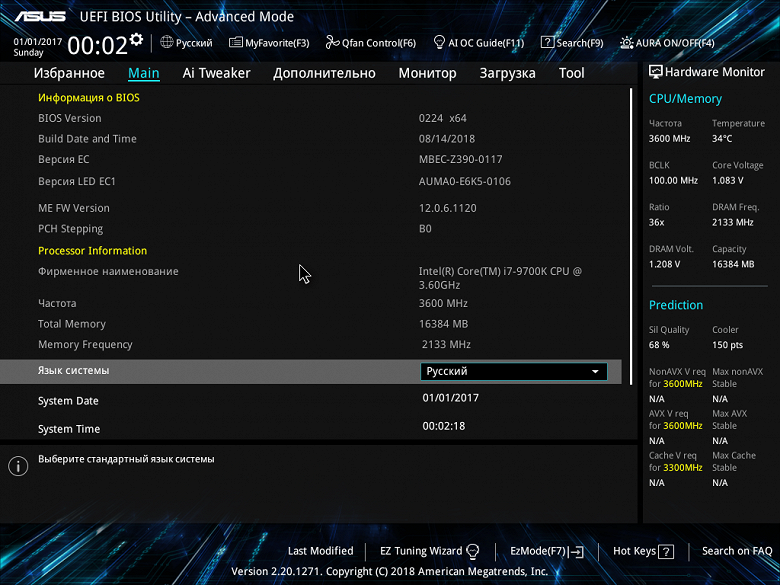The width and height of the screenshot is (780, 585).
Task: Click the Hot Keys question mark icon
Action: (666, 551)
